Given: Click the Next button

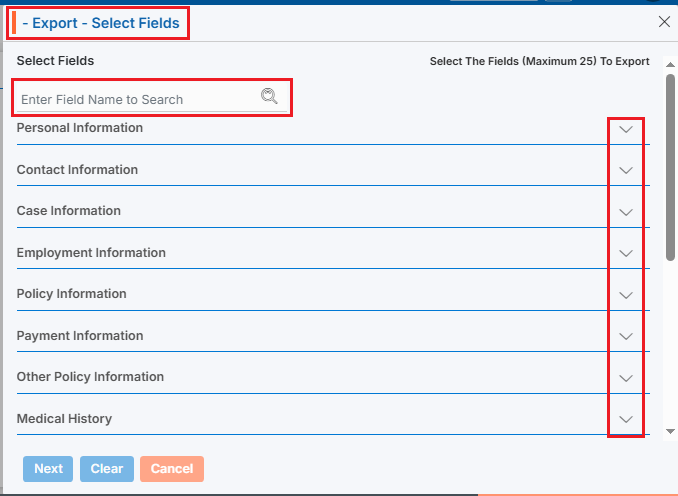Looking at the screenshot, I should 48,469.
